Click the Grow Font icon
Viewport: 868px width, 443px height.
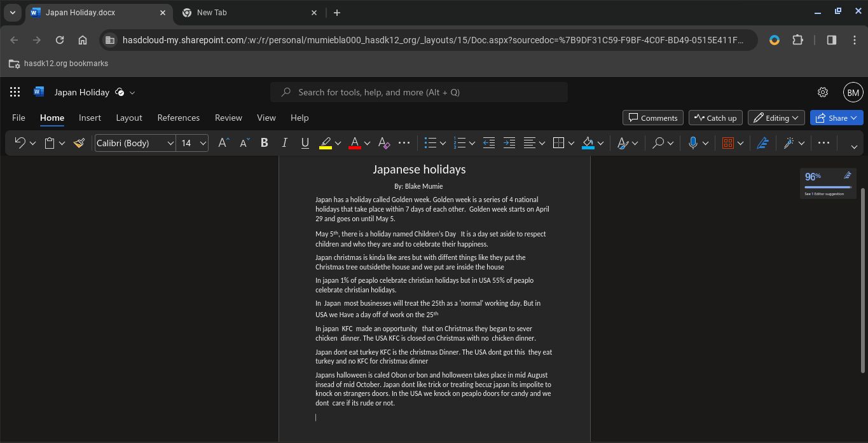(x=223, y=143)
